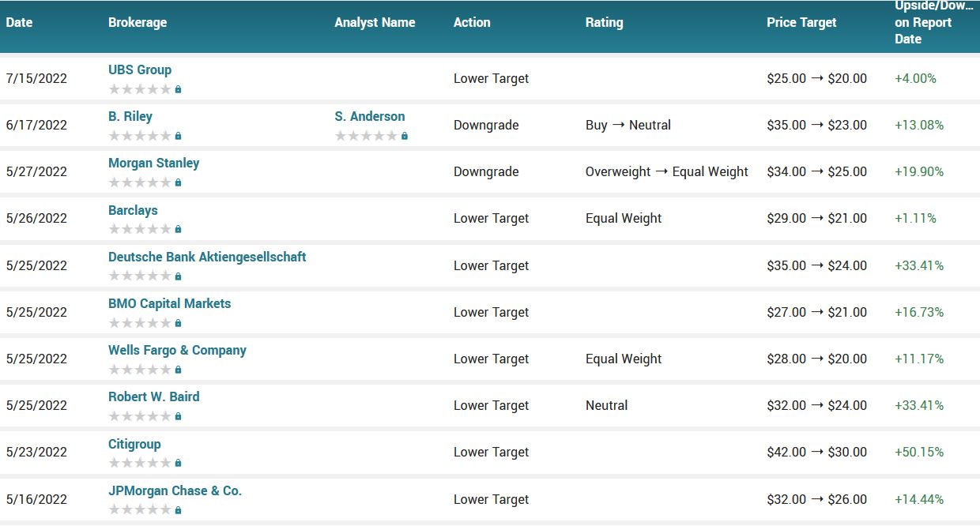The width and height of the screenshot is (980, 526).
Task: Click the +1.11% upside value
Action: tap(915, 218)
